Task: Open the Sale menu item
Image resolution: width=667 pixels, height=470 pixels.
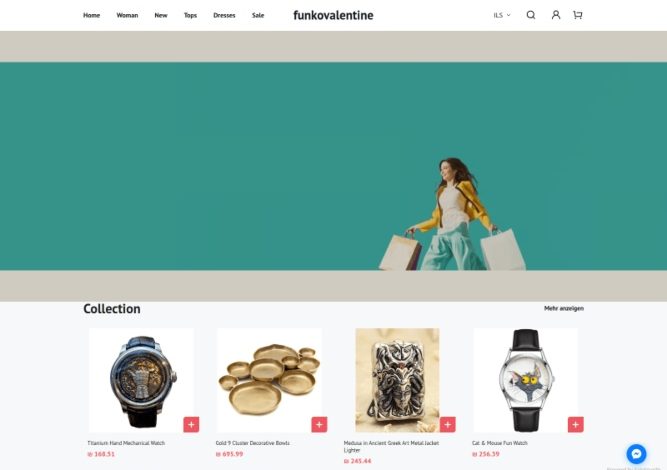Action: pos(258,15)
